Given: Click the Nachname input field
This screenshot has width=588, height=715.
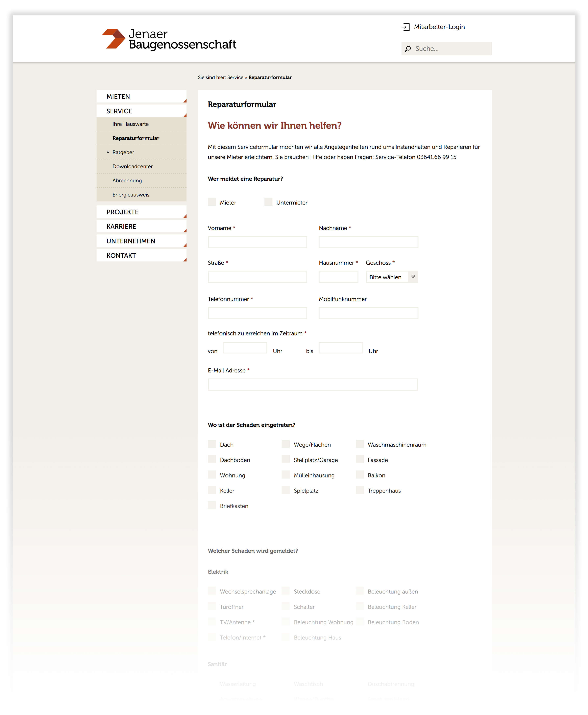Looking at the screenshot, I should tap(369, 242).
